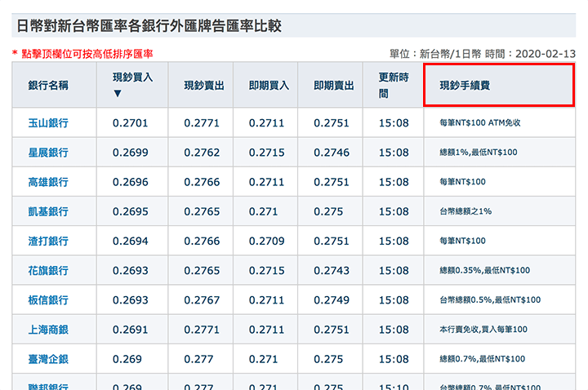Select 渣打銀行 cash buy rate 0.2694

(x=130, y=241)
